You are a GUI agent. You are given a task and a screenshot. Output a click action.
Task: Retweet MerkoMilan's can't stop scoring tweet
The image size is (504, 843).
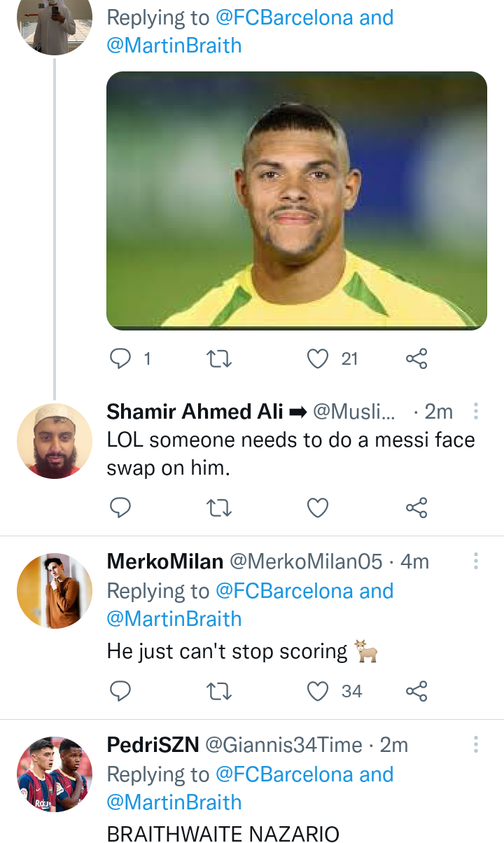[220, 692]
